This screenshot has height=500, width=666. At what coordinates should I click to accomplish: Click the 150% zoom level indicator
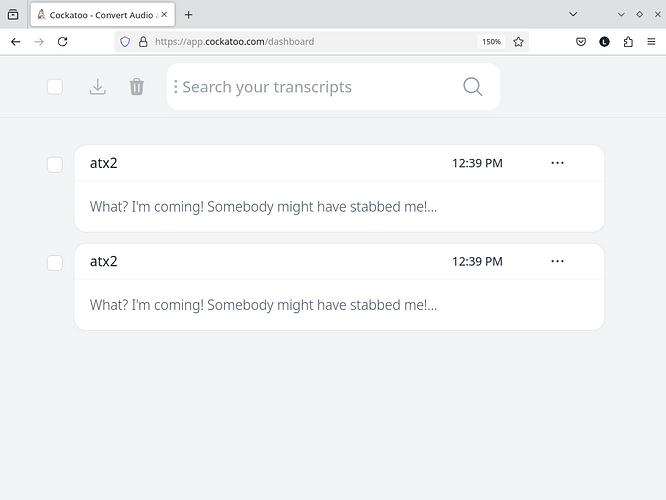491,42
